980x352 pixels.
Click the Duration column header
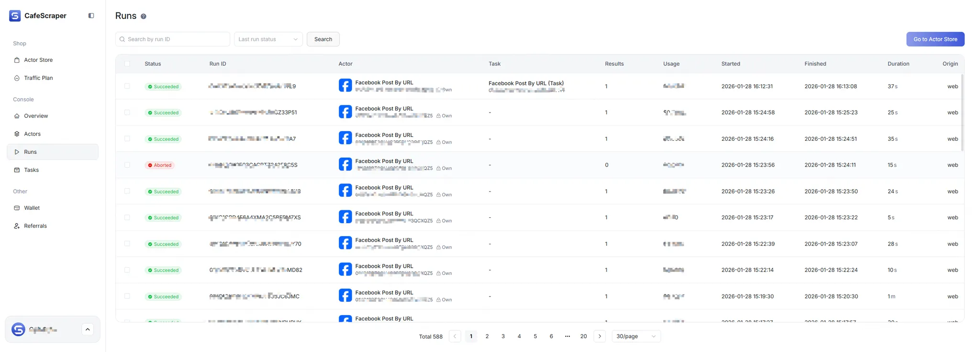click(898, 64)
